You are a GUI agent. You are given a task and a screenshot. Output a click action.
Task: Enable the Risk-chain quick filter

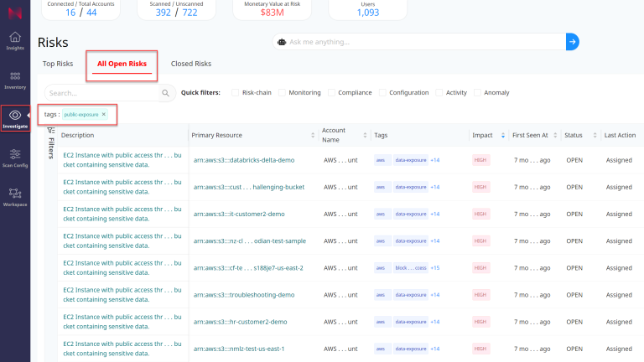coord(236,93)
